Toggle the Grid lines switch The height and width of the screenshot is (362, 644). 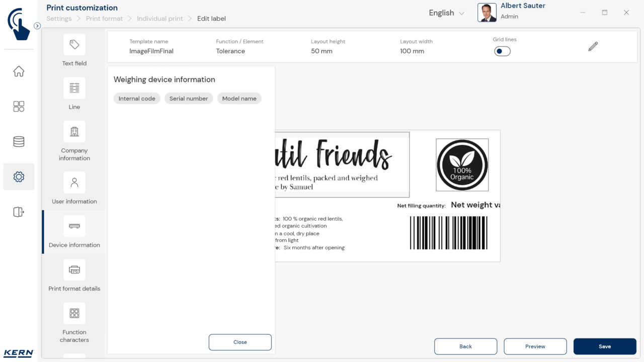502,51
